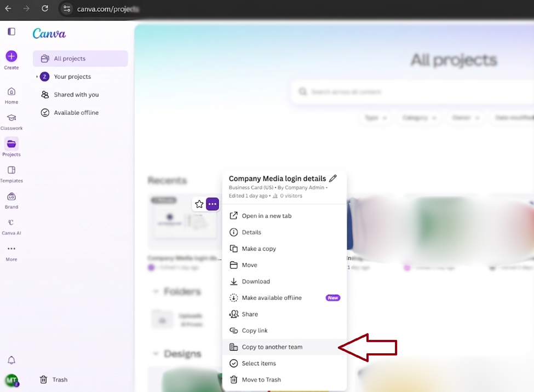
Task: Choose Copy to another team
Action: tap(272, 347)
